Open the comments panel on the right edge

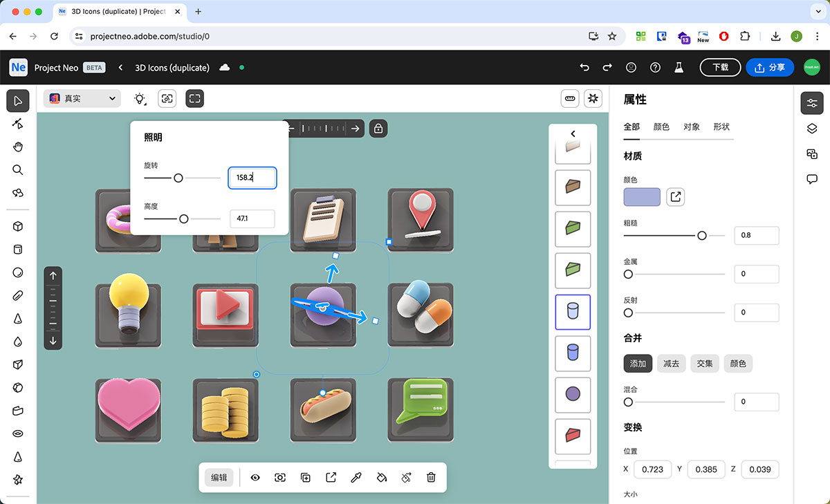coord(812,179)
